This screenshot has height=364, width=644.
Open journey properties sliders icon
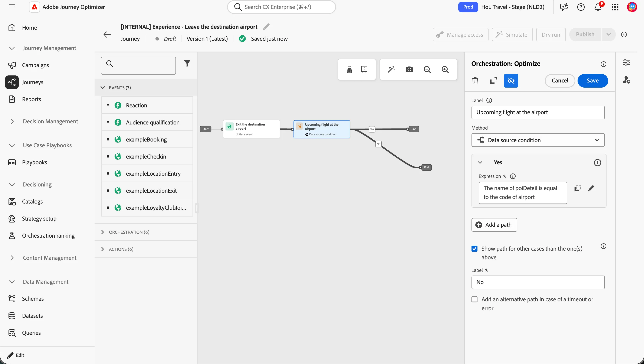[x=626, y=62]
